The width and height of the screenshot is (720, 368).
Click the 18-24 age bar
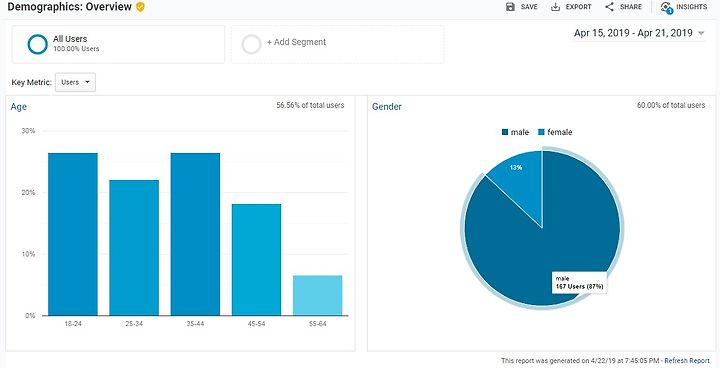[x=73, y=234]
